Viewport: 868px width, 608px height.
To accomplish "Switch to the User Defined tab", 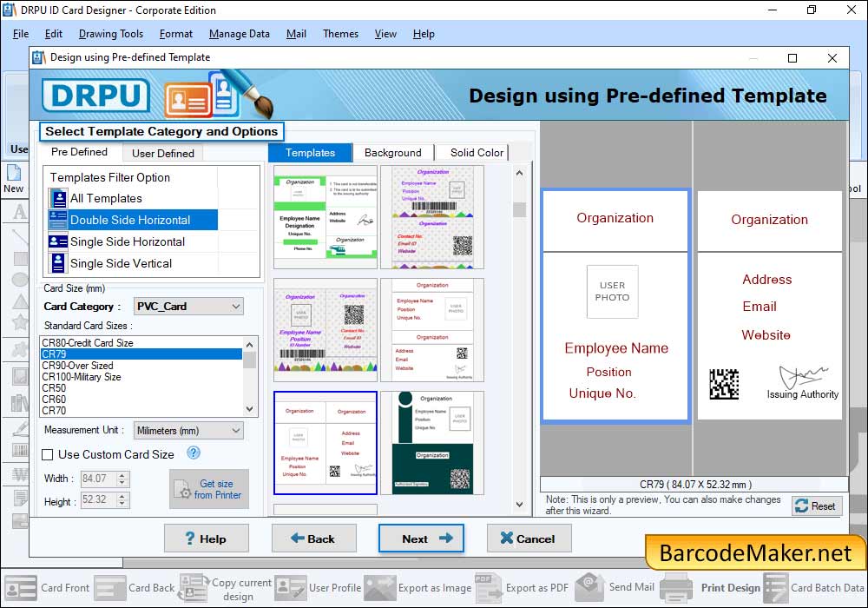I will pyautogui.click(x=163, y=154).
